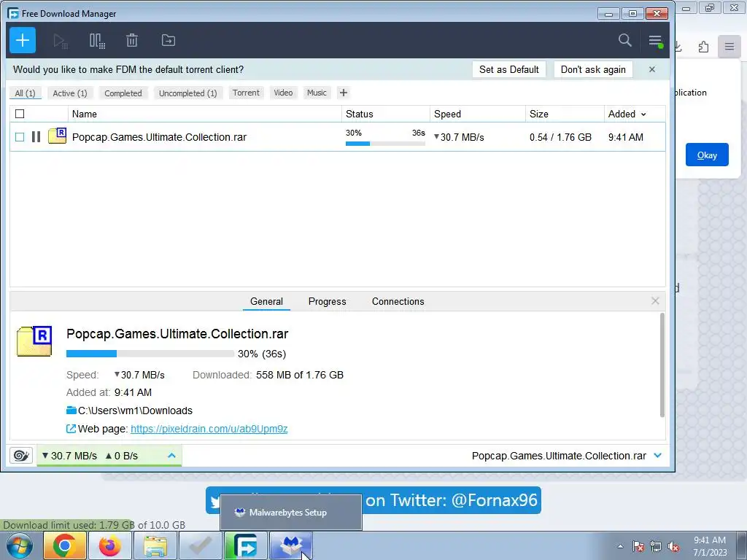The width and height of the screenshot is (747, 560).
Task: Filter downloads by Video tag
Action: tap(283, 93)
